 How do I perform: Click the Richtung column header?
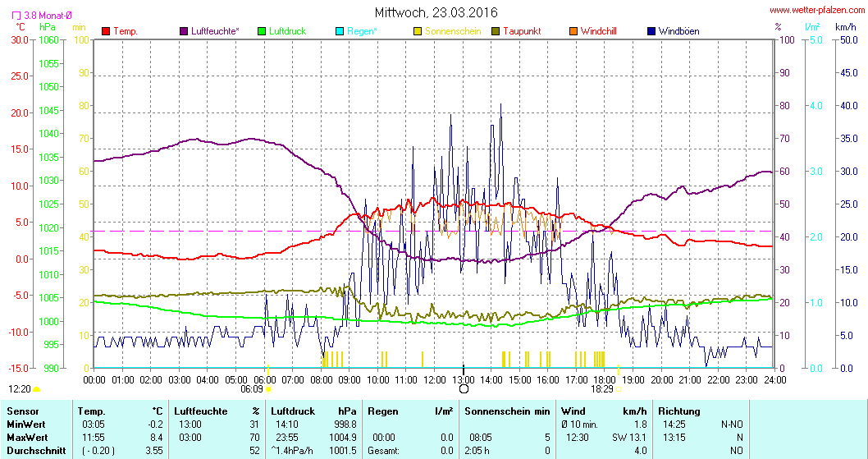point(679,411)
